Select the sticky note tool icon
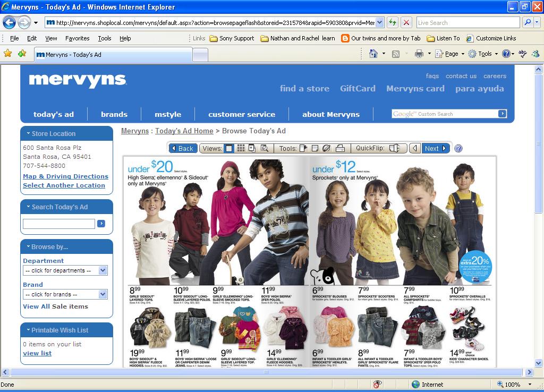The image size is (544, 392). coord(314,149)
